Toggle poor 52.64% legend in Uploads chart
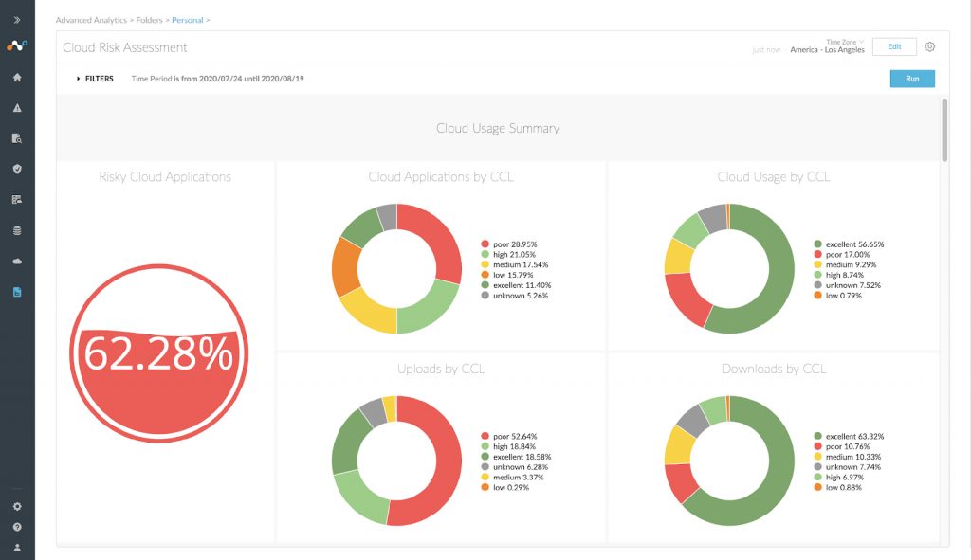Image resolution: width=971 pixels, height=560 pixels. pyautogui.click(x=509, y=436)
